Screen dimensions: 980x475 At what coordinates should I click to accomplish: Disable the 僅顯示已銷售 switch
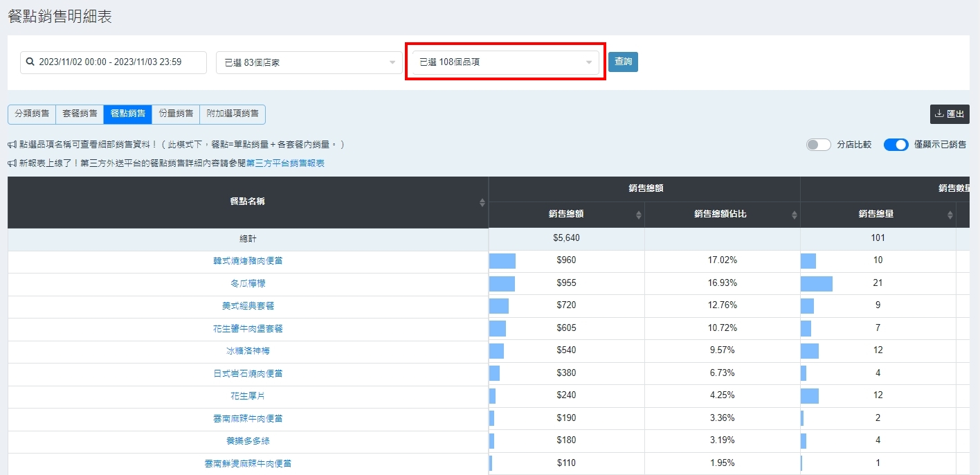pyautogui.click(x=896, y=145)
